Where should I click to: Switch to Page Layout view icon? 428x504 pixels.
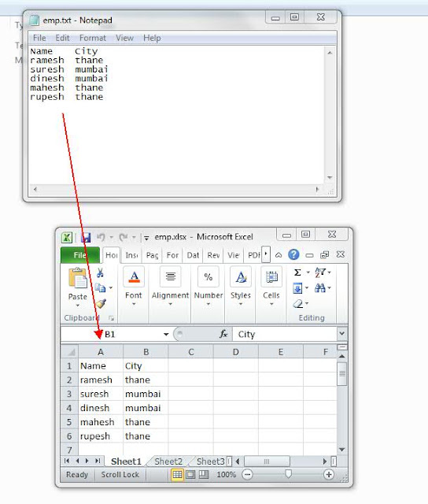(x=190, y=474)
